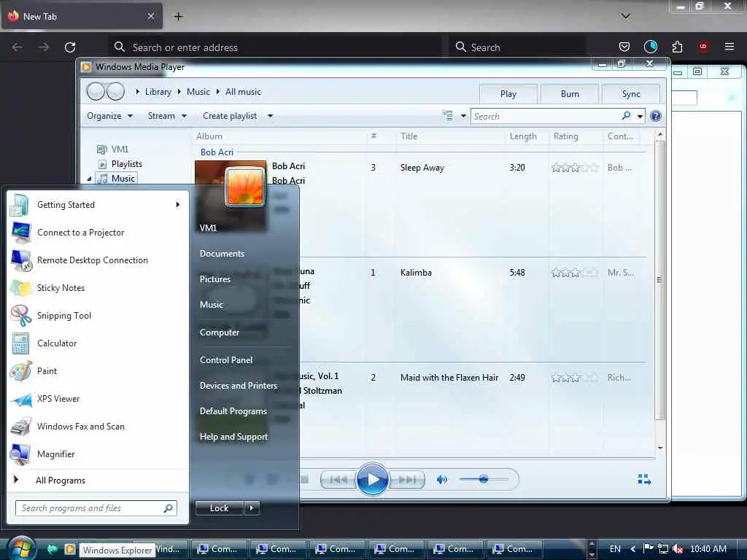Image resolution: width=747 pixels, height=560 pixels.
Task: Select Maid with the Flaxen Hair
Action: pyautogui.click(x=449, y=378)
